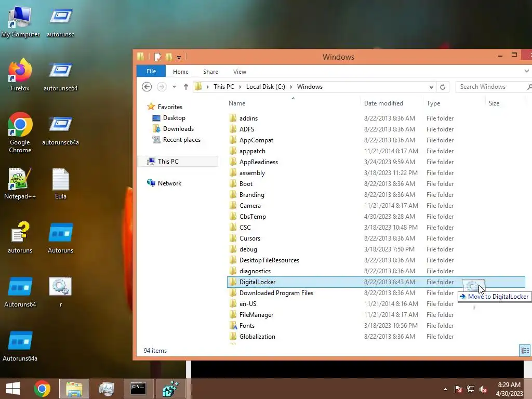Expand the This PC breadcrumb arrow

point(240,87)
